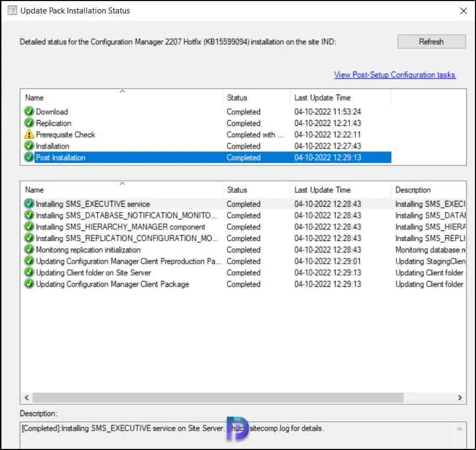
Task: Sort lower list by Status column header
Action: (x=257, y=189)
